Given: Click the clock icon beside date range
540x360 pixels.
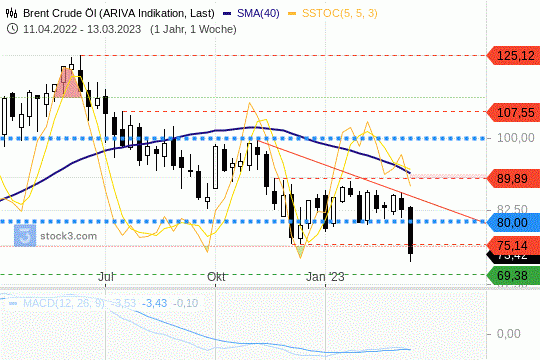Looking at the screenshot, I should 12,29.
